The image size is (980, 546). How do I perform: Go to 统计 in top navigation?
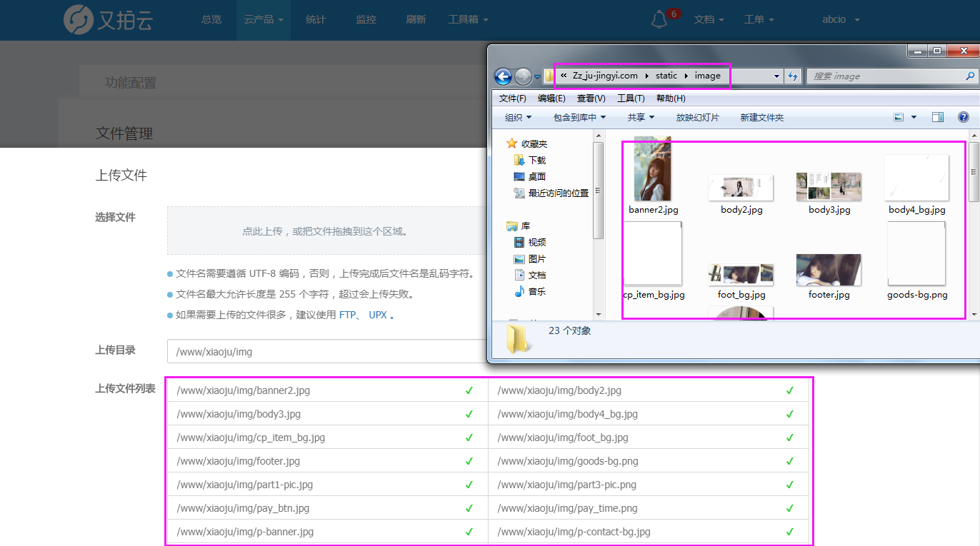[x=316, y=20]
